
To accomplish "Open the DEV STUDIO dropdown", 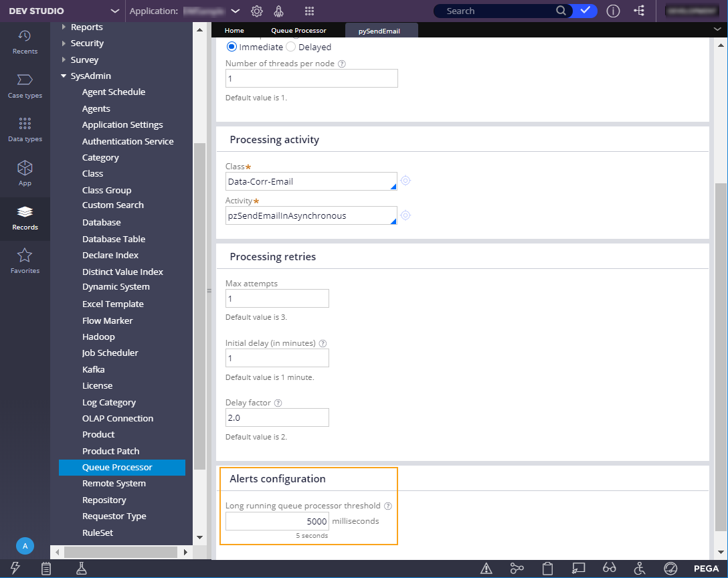I will [x=114, y=11].
